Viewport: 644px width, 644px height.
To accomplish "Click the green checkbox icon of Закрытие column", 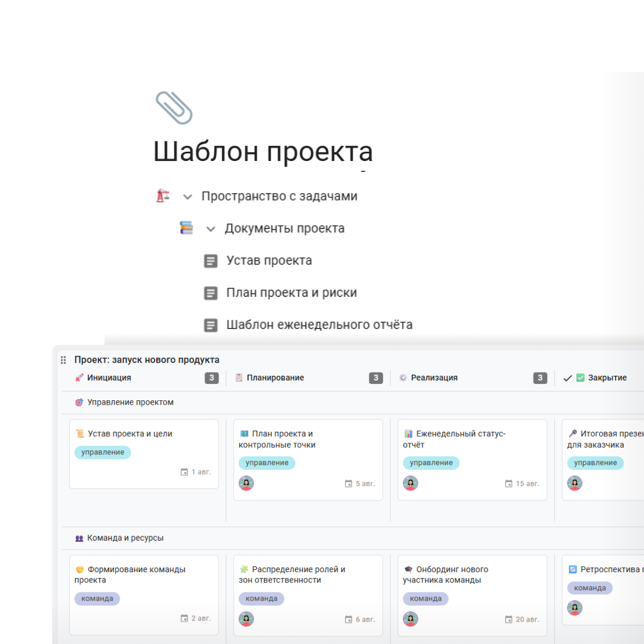I will click(580, 378).
